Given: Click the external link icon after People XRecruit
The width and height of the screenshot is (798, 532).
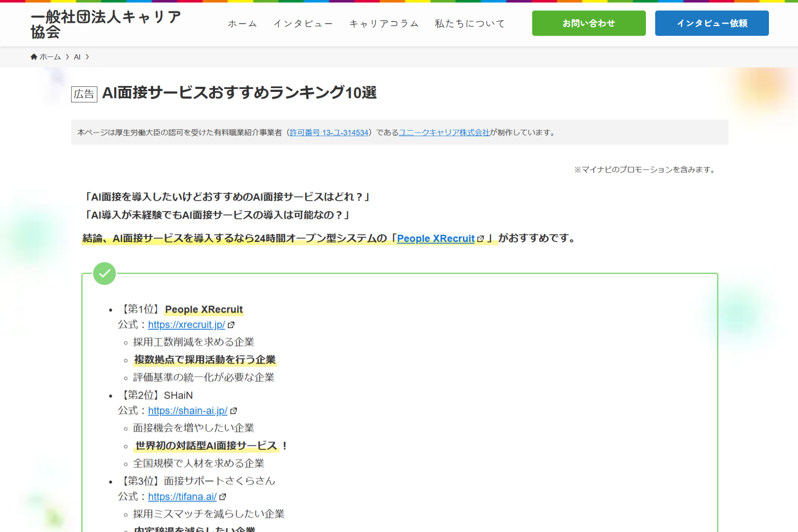Looking at the screenshot, I should tap(480, 239).
